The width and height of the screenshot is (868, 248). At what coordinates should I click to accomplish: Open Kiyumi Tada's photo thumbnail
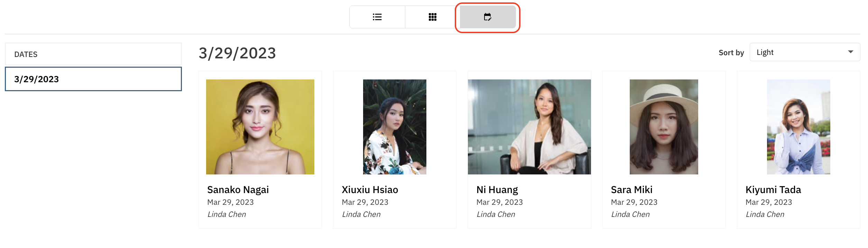(x=798, y=127)
